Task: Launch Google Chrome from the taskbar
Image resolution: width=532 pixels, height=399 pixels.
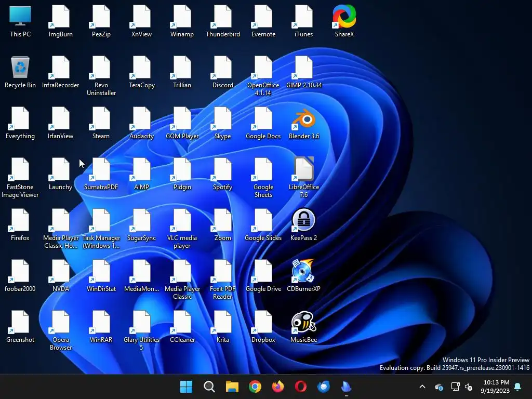Action: (x=255, y=387)
